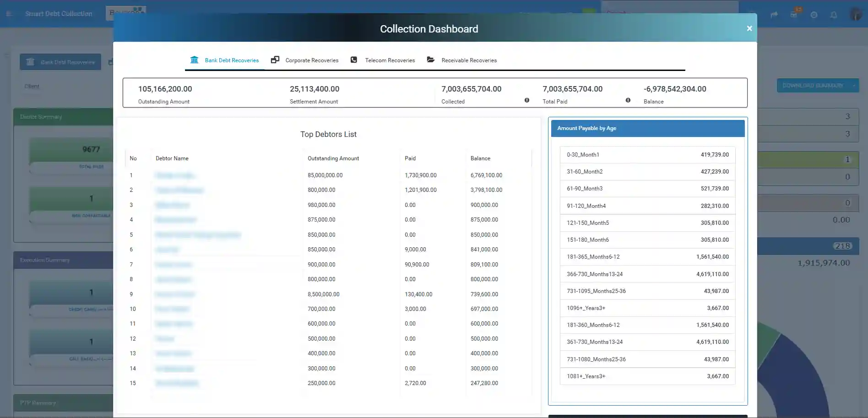868x418 pixels.
Task: Open debtor name link in row 5
Action: (x=198, y=235)
